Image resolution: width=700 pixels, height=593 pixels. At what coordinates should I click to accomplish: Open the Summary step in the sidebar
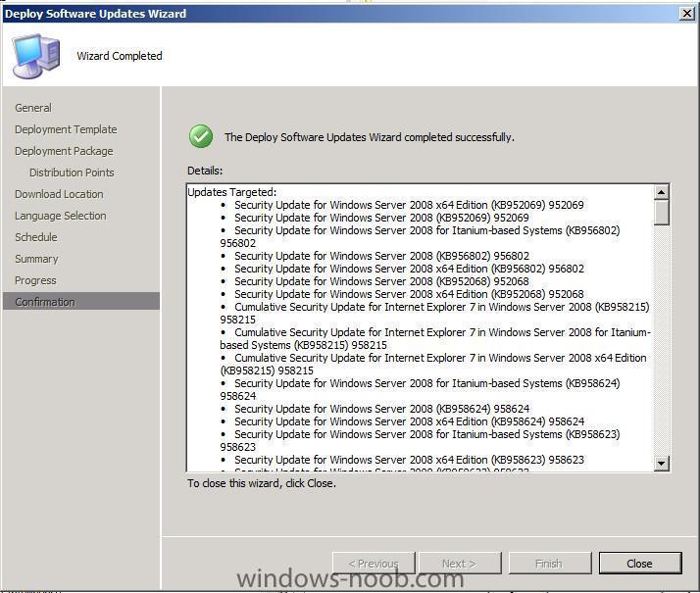click(x=36, y=259)
